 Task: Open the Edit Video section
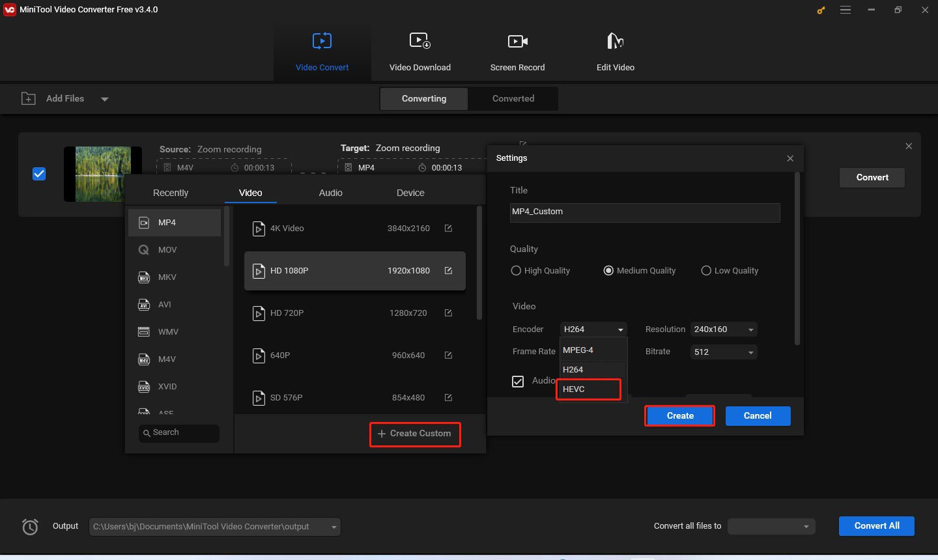point(615,52)
